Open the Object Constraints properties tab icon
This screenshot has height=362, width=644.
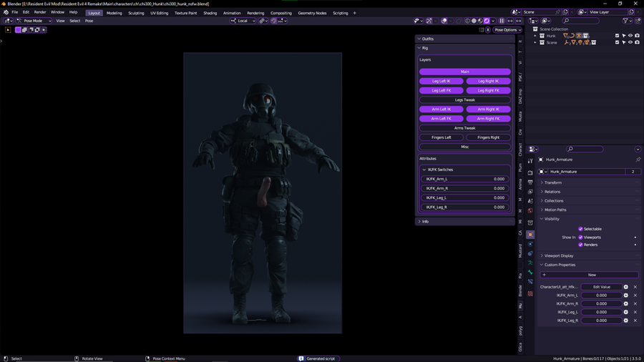click(x=530, y=253)
